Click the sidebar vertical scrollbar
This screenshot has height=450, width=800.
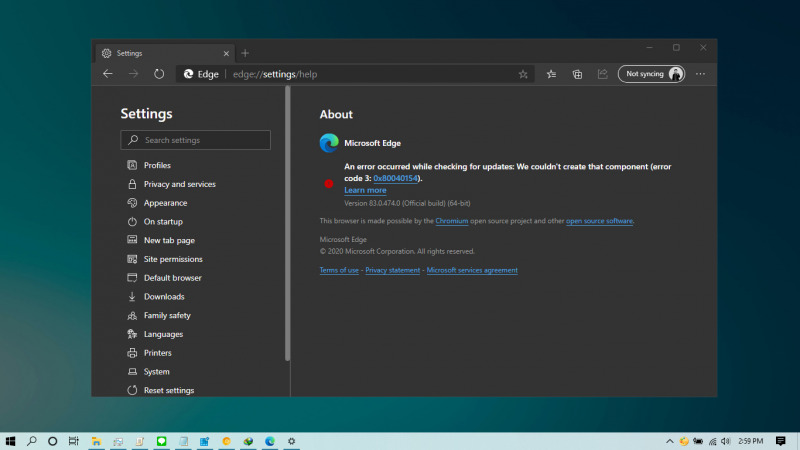pyautogui.click(x=288, y=224)
